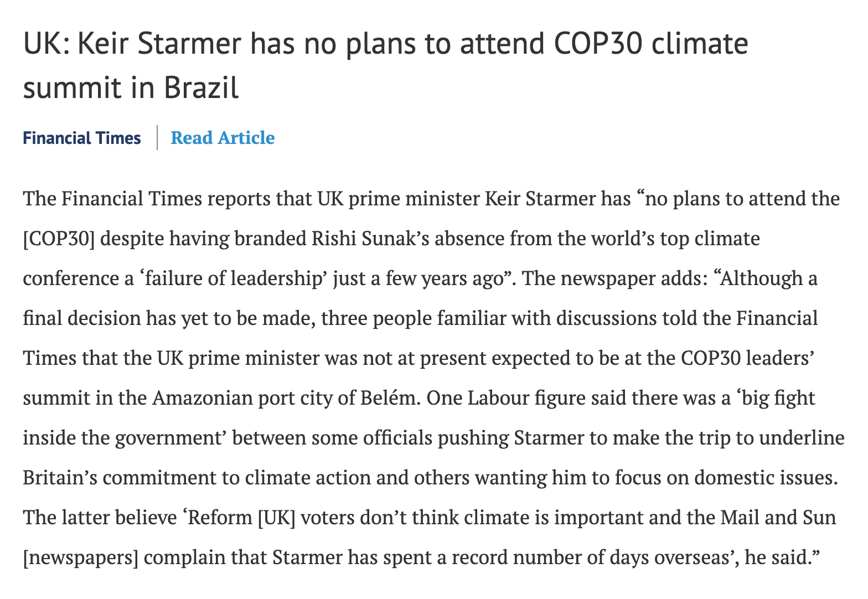Click the Financial Times source label
868x599 pixels.
tap(82, 138)
